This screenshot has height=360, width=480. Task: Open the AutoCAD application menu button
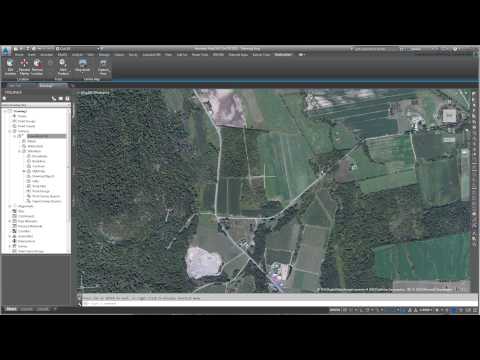[6, 51]
